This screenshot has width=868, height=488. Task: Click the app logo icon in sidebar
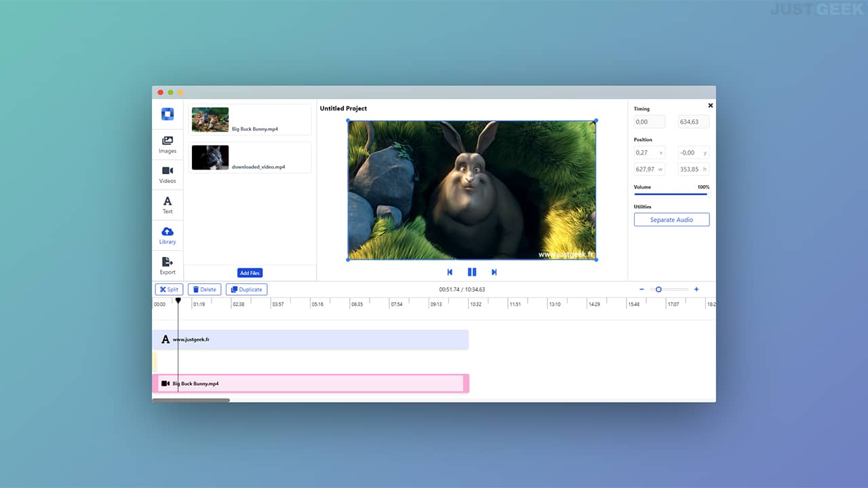[x=167, y=114]
